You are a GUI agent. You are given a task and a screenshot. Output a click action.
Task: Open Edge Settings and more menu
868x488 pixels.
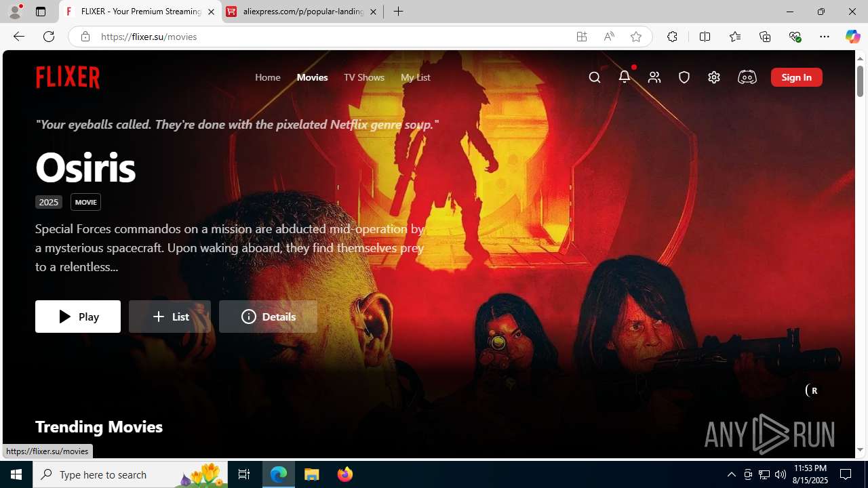click(x=825, y=37)
